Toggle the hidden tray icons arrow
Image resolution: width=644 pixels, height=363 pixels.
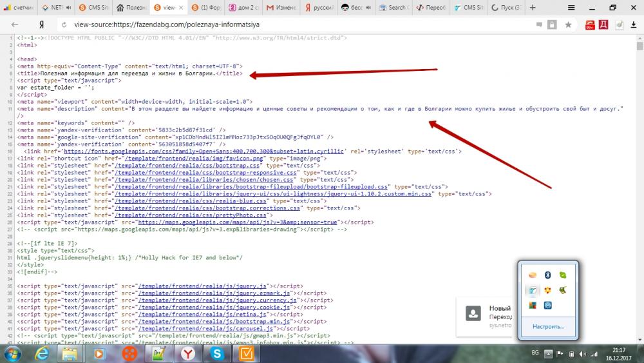click(x=548, y=353)
